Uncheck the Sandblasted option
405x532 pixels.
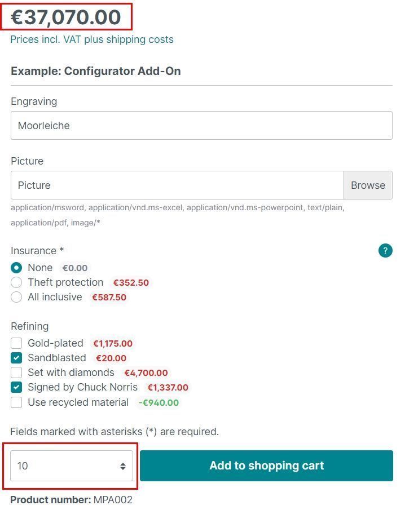pyautogui.click(x=17, y=358)
